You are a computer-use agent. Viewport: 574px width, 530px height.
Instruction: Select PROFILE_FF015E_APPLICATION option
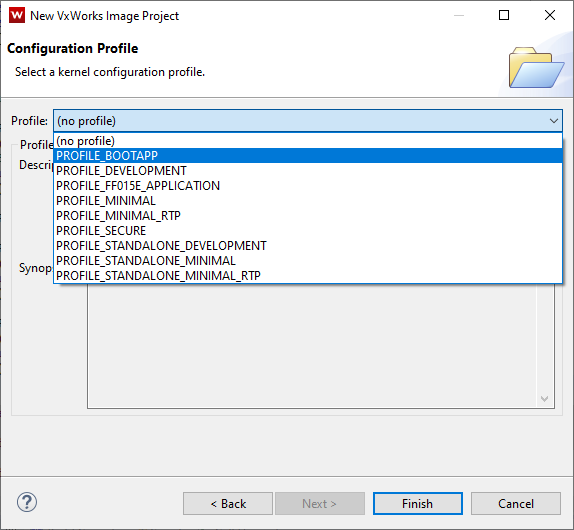click(x=308, y=186)
